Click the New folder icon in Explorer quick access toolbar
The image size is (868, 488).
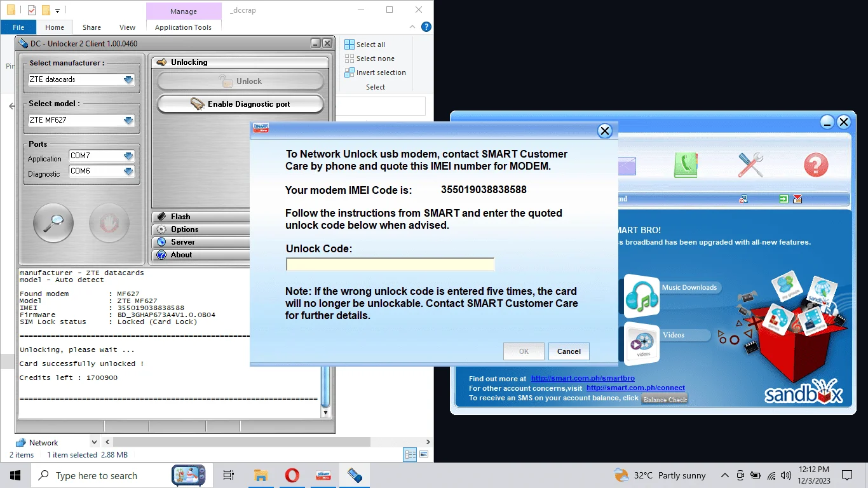click(x=46, y=10)
